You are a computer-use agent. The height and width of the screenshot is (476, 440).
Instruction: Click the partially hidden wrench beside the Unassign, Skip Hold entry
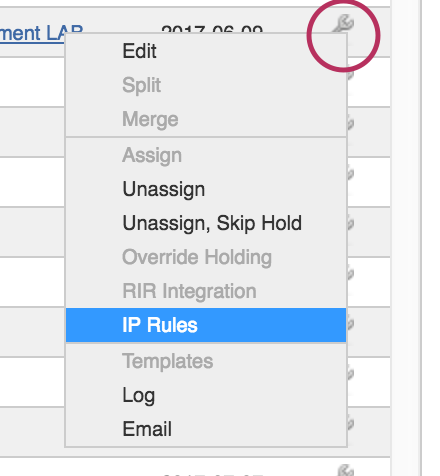350,223
